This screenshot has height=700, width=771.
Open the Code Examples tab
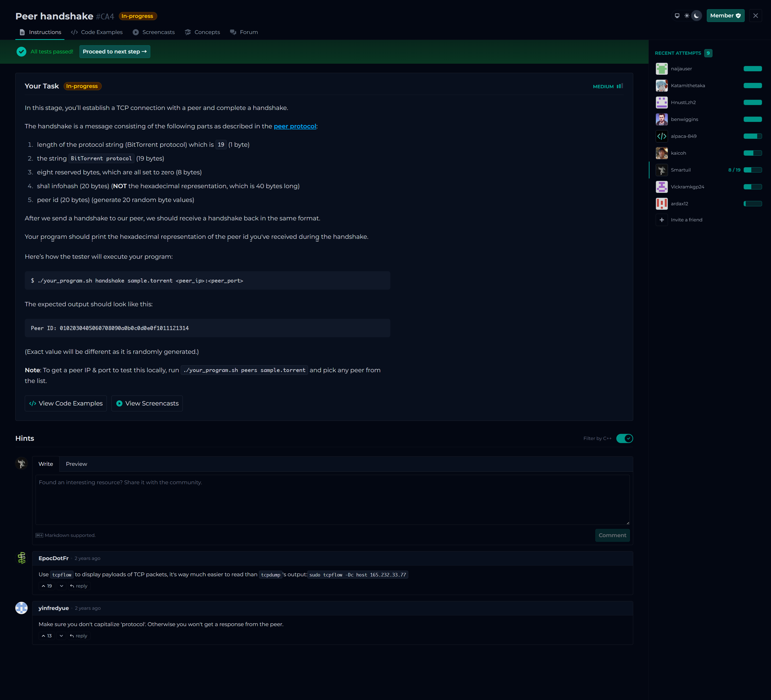(97, 32)
